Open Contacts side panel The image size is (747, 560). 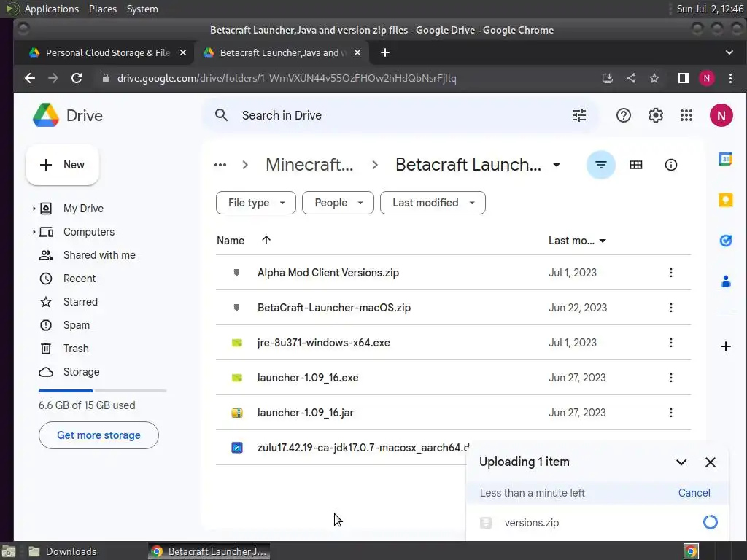pyautogui.click(x=725, y=281)
